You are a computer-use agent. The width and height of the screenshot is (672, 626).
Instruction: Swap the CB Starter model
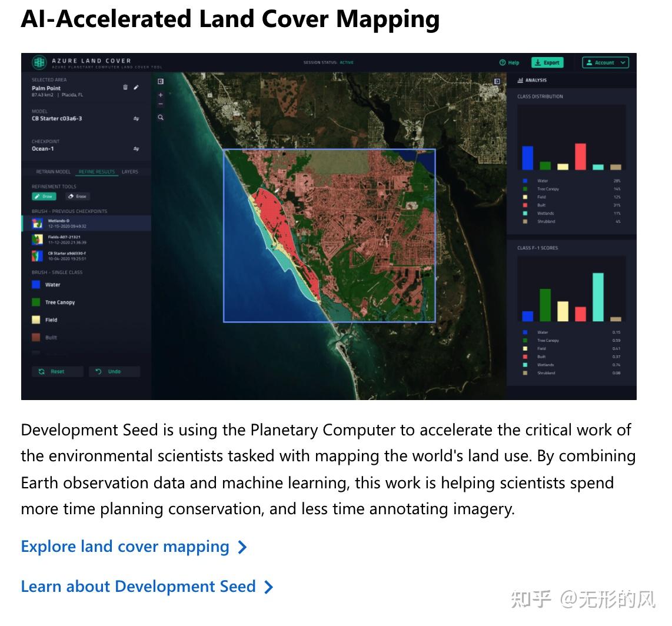click(137, 119)
